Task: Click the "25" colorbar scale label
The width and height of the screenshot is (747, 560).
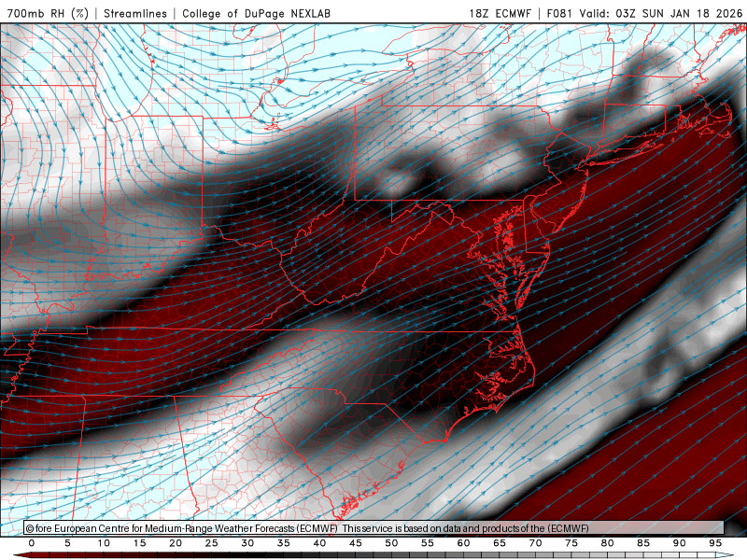Action: (x=211, y=543)
